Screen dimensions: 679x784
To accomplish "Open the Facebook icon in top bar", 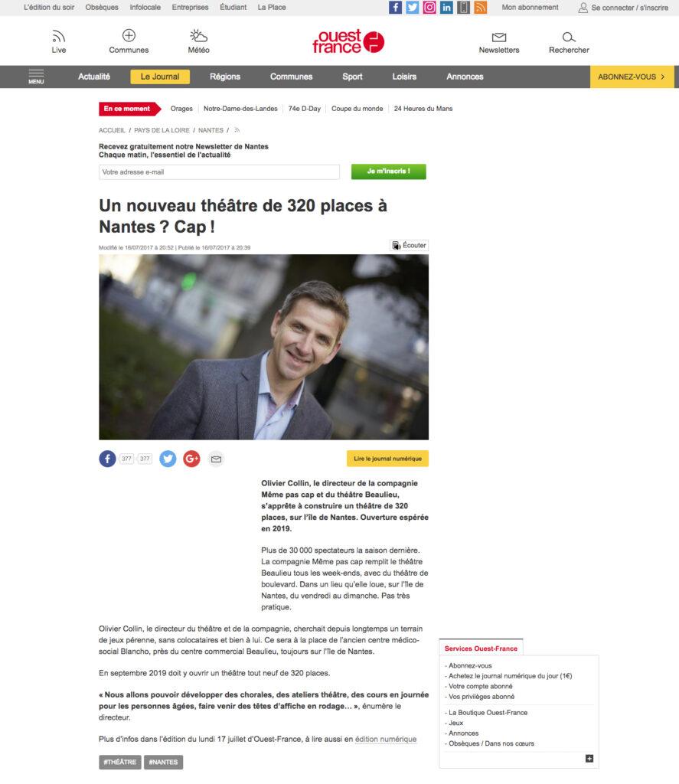I will click(395, 8).
